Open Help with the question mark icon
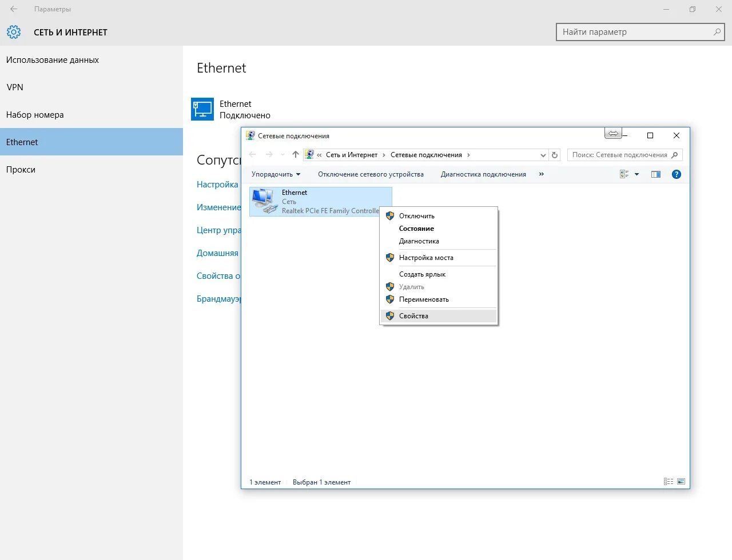The width and height of the screenshot is (732, 560). 677,174
